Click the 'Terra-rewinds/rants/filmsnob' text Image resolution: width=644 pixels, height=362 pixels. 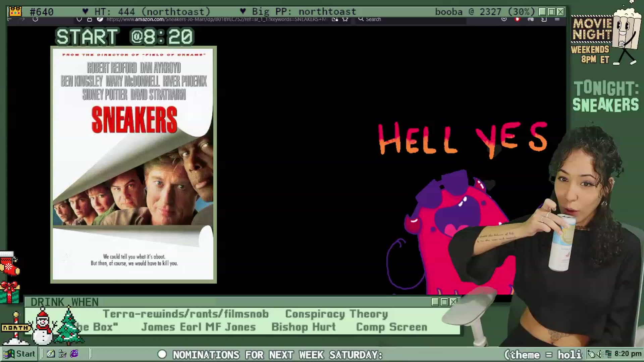click(185, 314)
